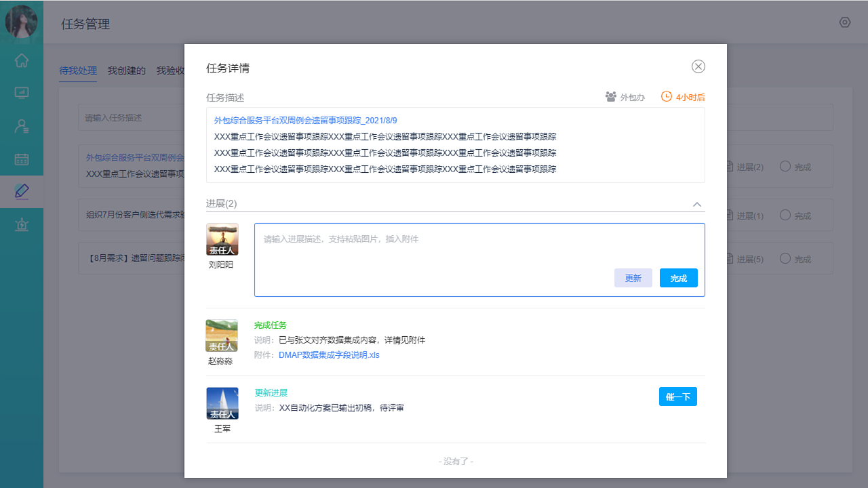
Task: Click 刘阳阳's responsible person avatar
Action: (222, 239)
